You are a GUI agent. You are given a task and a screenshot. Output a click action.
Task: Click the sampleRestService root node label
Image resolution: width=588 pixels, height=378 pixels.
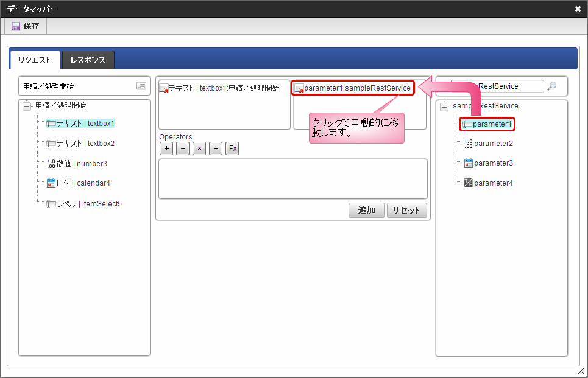click(486, 106)
